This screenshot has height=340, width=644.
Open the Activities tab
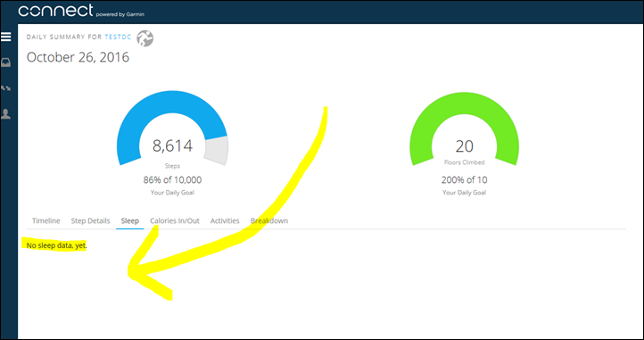(x=225, y=220)
